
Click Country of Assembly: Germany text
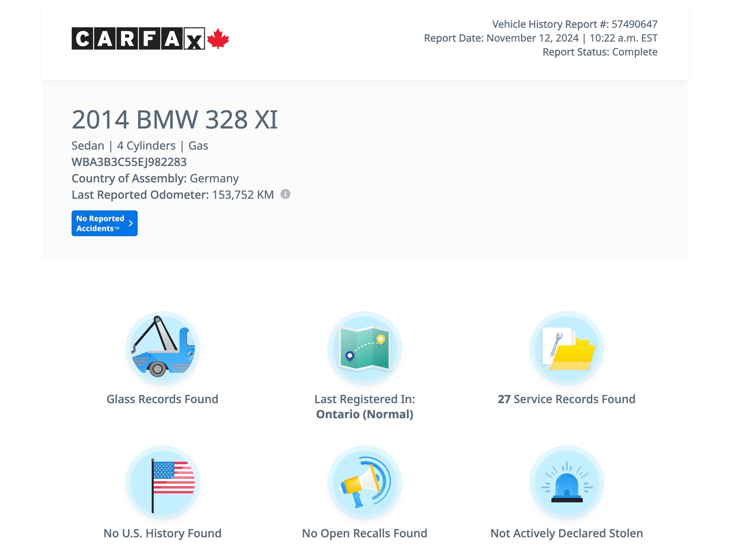(155, 178)
